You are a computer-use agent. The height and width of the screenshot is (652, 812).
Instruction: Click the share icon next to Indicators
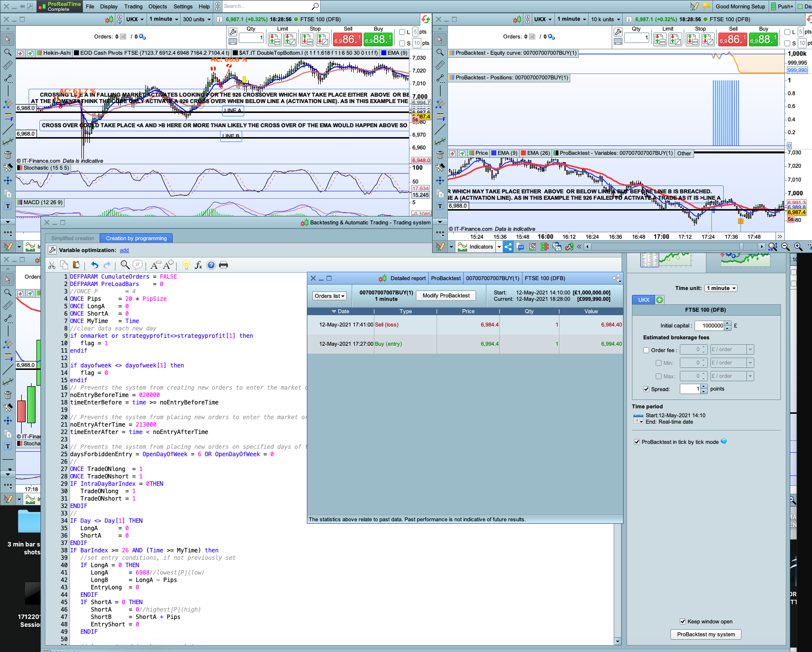click(x=508, y=247)
